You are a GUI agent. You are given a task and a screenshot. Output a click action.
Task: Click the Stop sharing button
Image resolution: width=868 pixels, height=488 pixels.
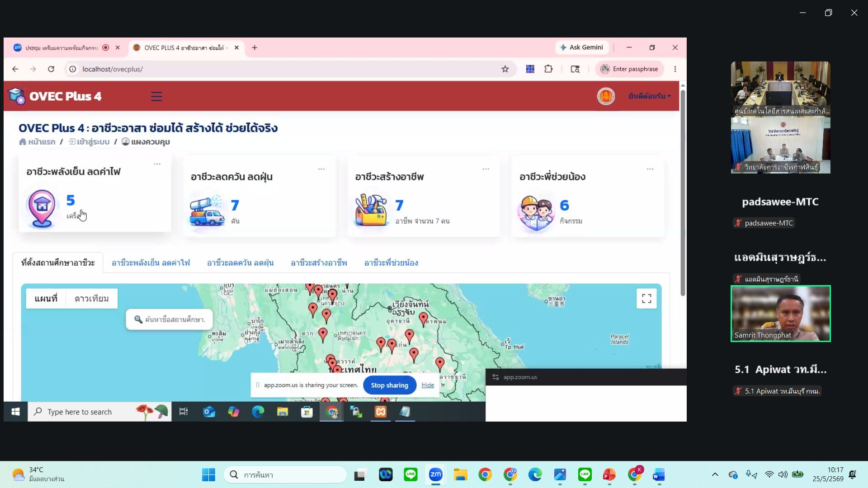(x=390, y=385)
